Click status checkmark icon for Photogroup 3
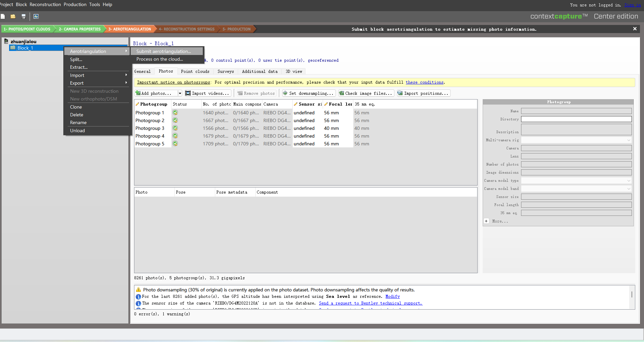Image resolution: width=644 pixels, height=342 pixels. 175,128
